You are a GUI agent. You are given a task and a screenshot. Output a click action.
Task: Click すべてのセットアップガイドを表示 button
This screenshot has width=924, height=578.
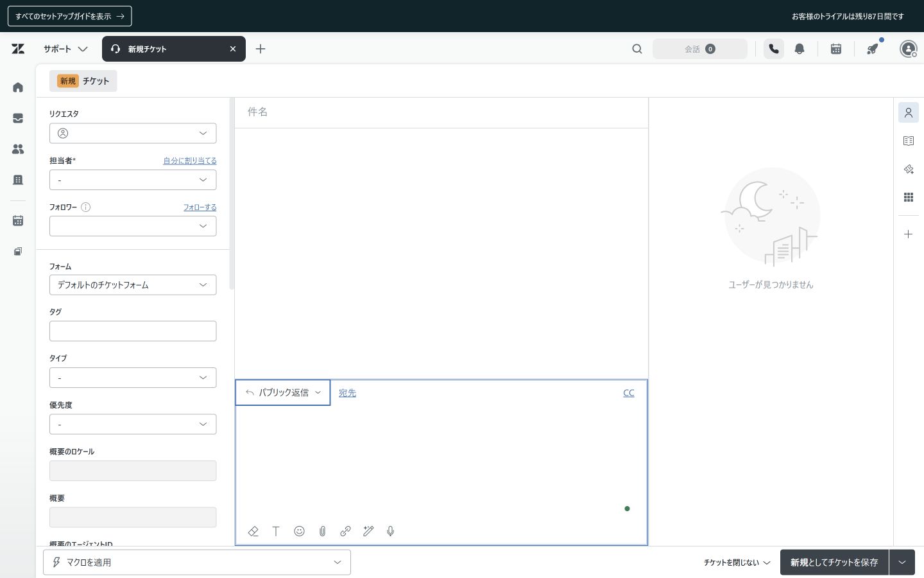pyautogui.click(x=70, y=16)
